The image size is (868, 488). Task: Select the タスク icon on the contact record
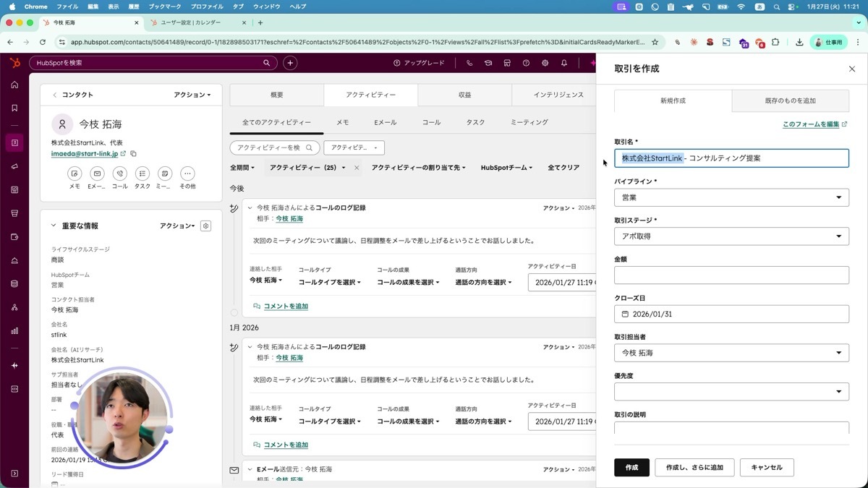[x=142, y=174]
